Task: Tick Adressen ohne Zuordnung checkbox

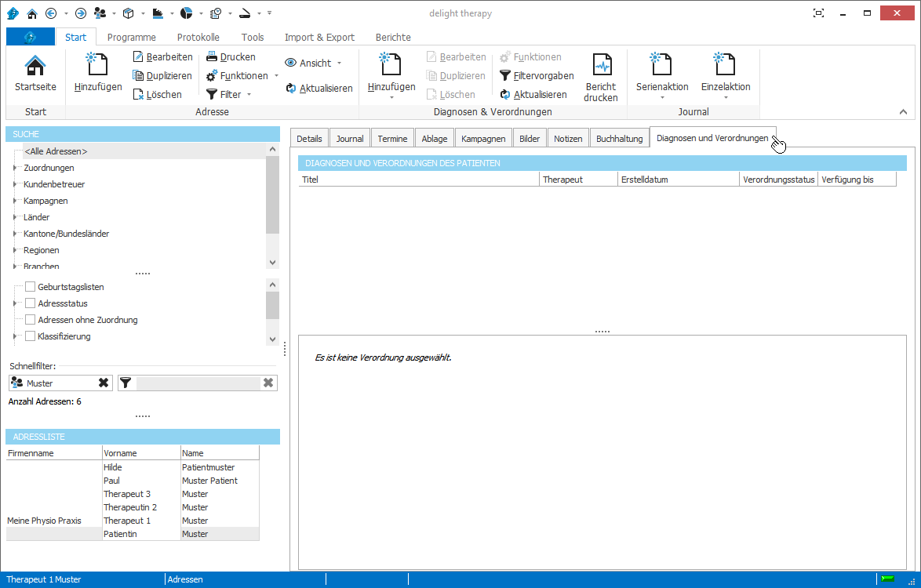Action: click(31, 320)
